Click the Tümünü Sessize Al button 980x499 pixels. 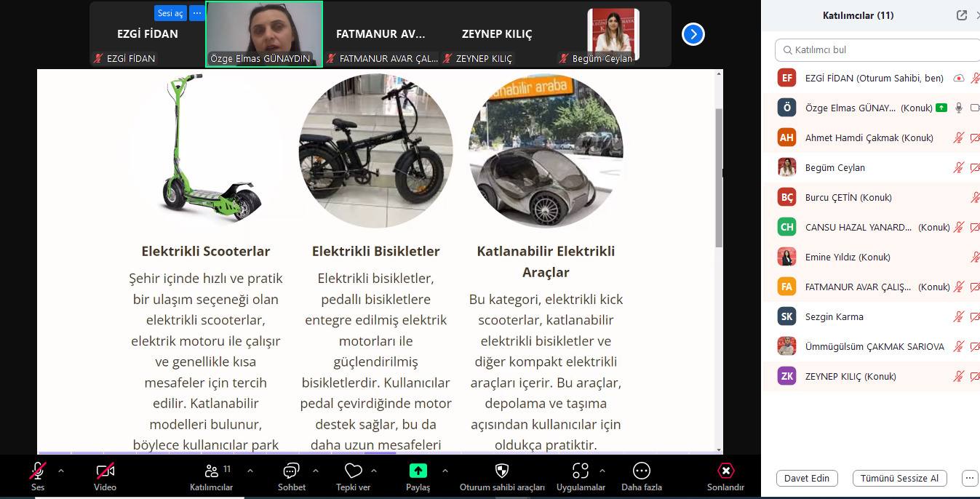pyautogui.click(x=899, y=478)
